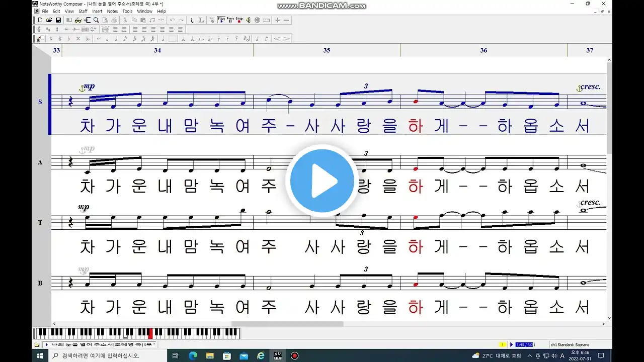Create a new score file
This screenshot has width=644, height=362.
coord(40,20)
